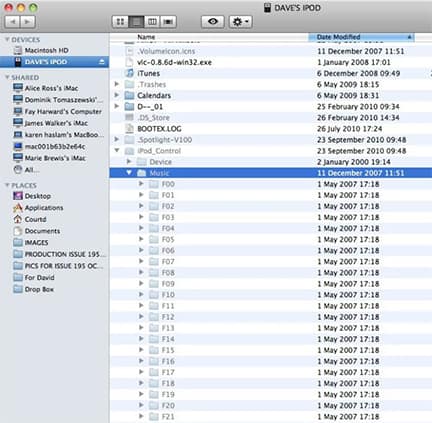Image resolution: width=432 pixels, height=423 pixels.
Task: Collapse the SHARED sidebar section
Action: coord(7,77)
